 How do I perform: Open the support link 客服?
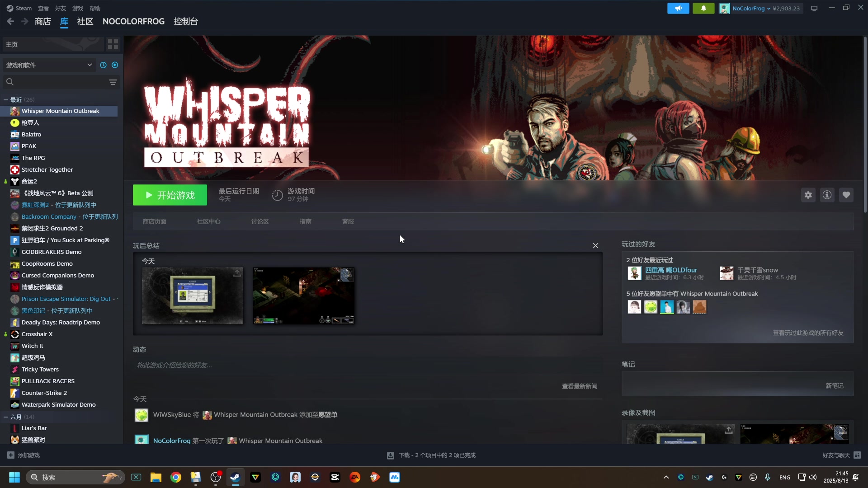(348, 221)
